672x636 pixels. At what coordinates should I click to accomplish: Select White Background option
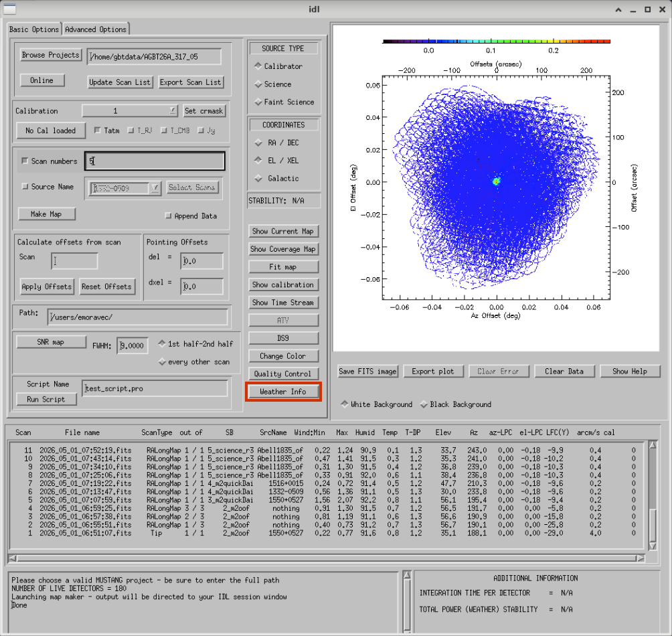pyautogui.click(x=344, y=404)
